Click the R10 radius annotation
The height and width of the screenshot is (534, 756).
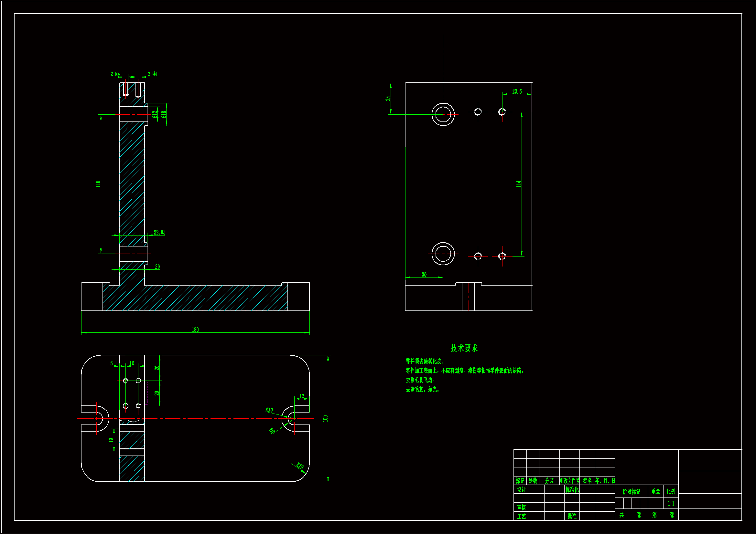click(x=269, y=410)
